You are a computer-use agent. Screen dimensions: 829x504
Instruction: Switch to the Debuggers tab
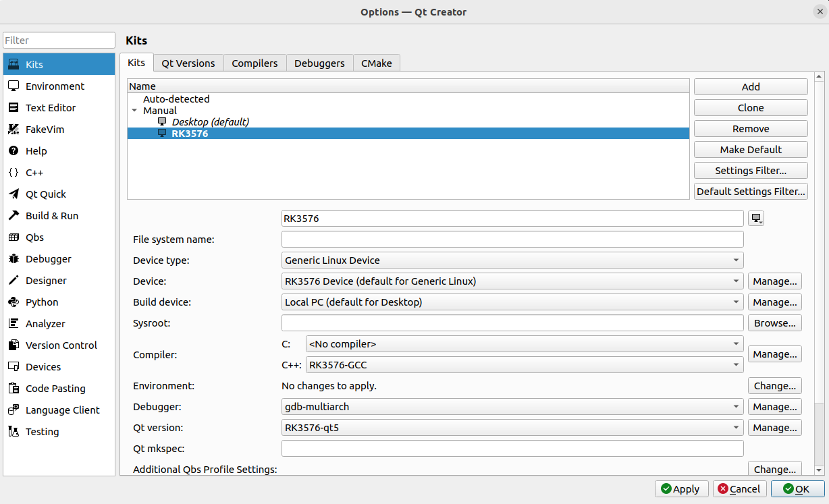coord(319,63)
